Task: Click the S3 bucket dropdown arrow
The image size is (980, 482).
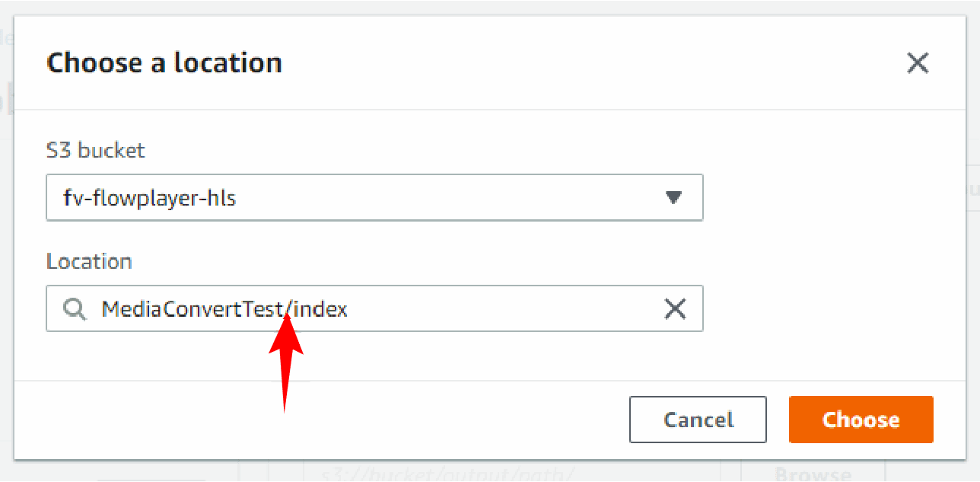Action: coord(673,198)
